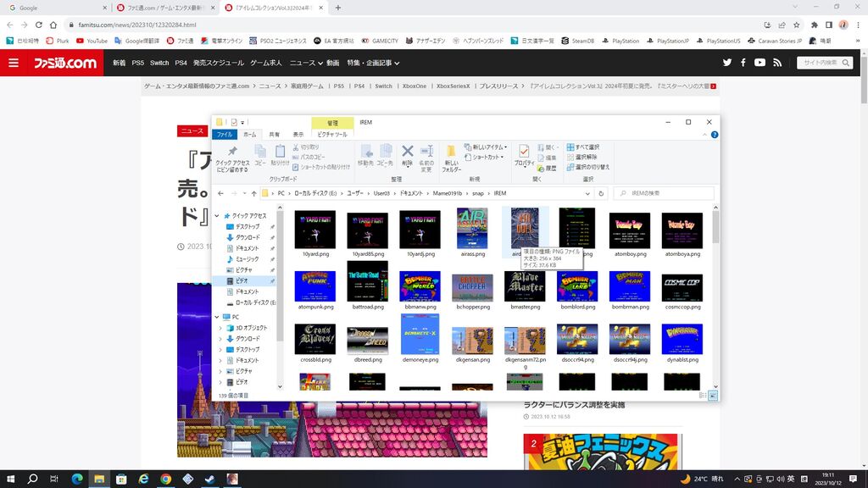Collapse the Explorer ribbon chevron

[x=704, y=135]
